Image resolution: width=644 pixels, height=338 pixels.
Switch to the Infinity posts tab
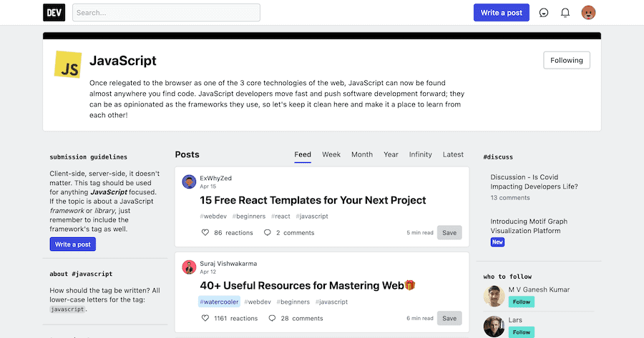[420, 154]
